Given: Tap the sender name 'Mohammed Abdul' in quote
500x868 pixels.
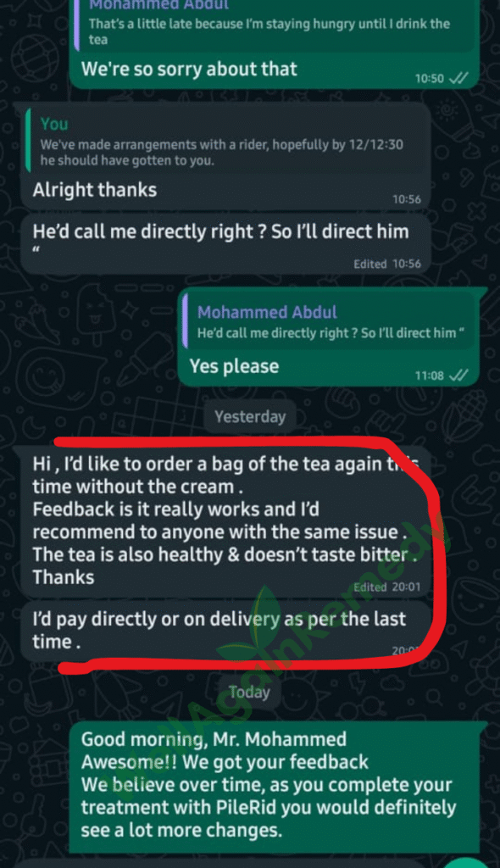Looking at the screenshot, I should (267, 312).
